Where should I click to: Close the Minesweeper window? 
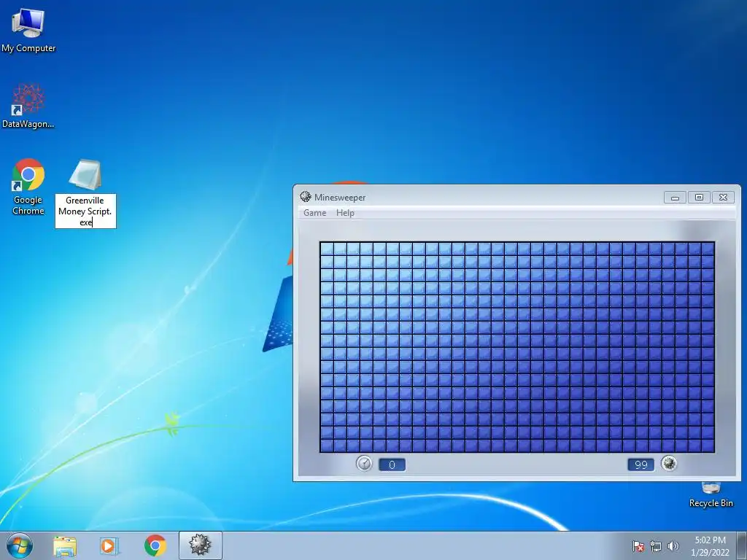(x=723, y=198)
